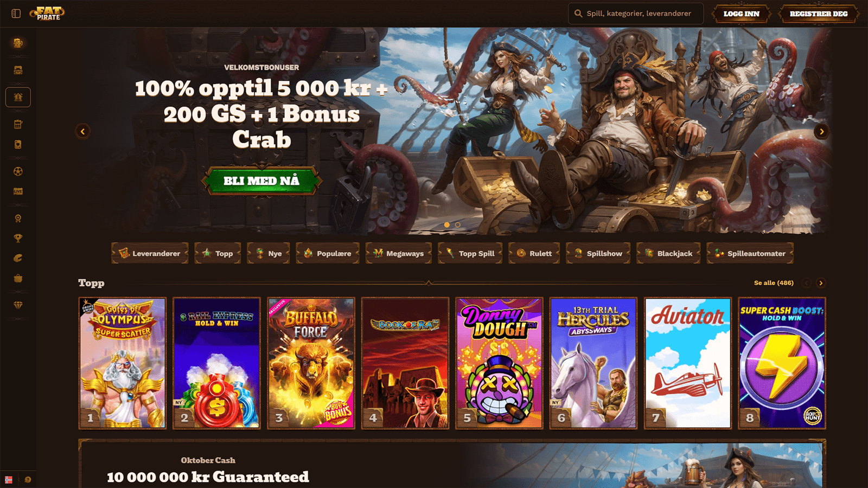Open the trophy tournaments sidebar icon

click(18, 238)
